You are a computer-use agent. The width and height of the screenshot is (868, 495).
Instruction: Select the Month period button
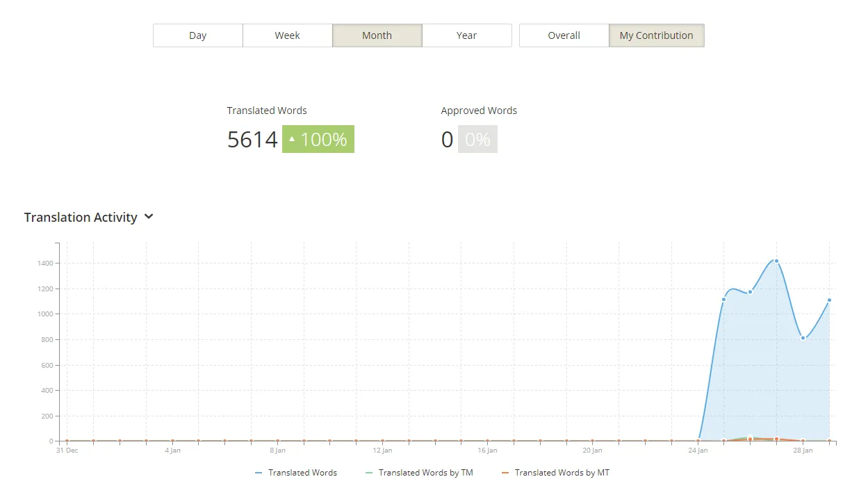pos(377,35)
